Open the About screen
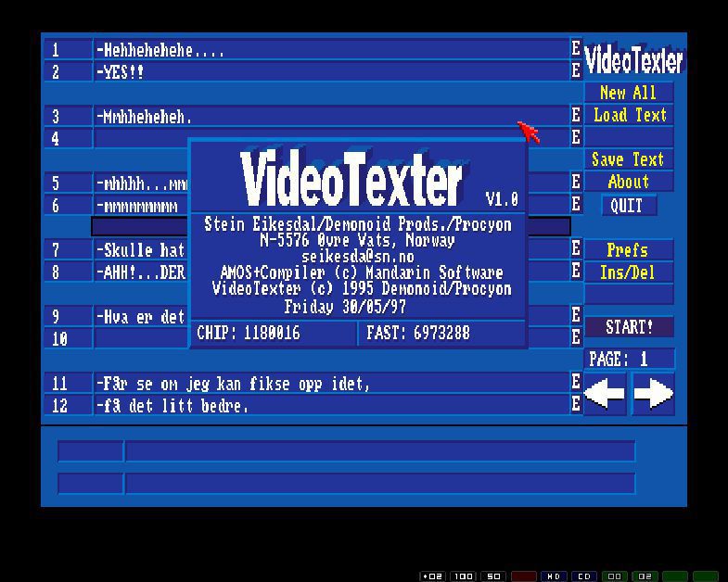 pos(628,182)
